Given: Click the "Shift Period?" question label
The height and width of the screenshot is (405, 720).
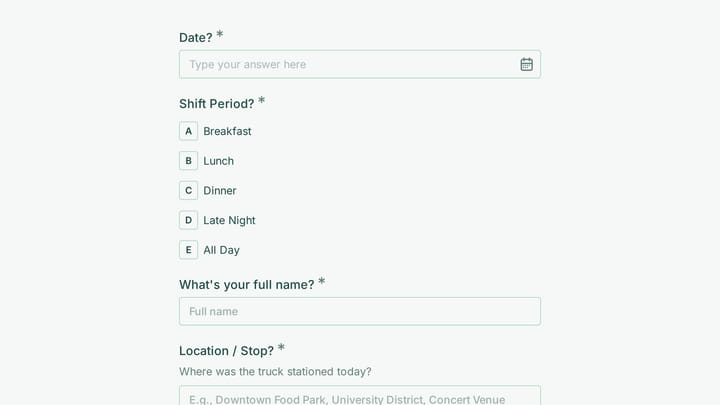Looking at the screenshot, I should (x=216, y=104).
